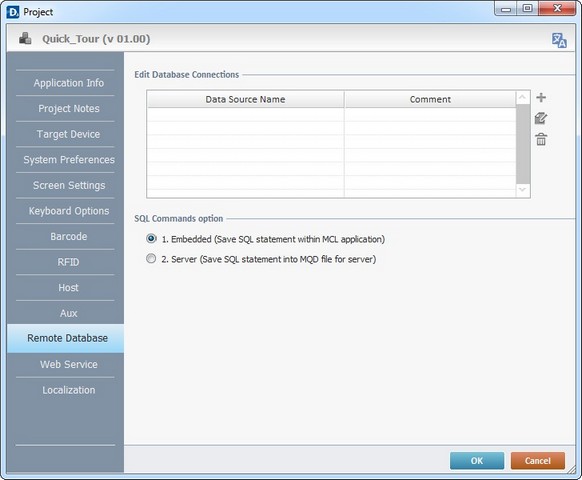The image size is (582, 480).
Task: Dismiss dialog with the Cancel button
Action: coord(537,461)
